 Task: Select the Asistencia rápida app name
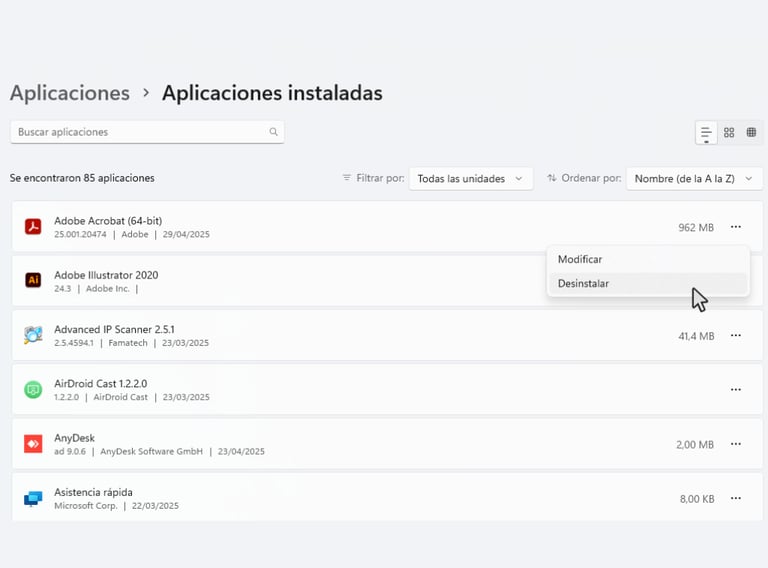click(93, 493)
